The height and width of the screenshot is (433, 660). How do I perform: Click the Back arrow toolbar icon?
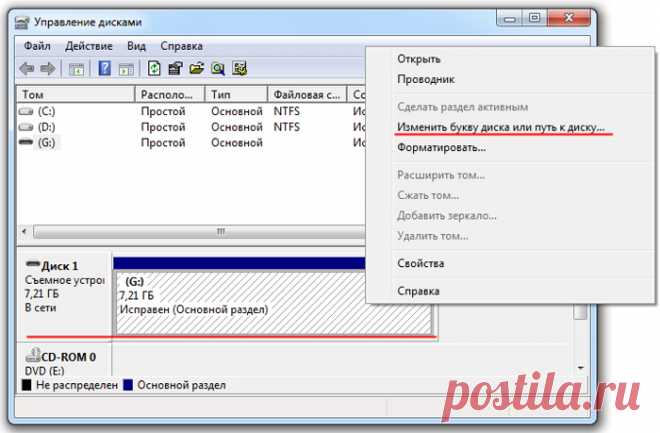(27, 68)
